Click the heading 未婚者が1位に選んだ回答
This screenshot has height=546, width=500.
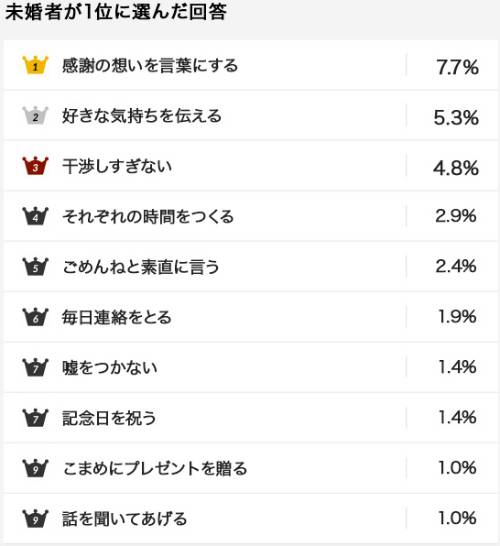click(116, 11)
